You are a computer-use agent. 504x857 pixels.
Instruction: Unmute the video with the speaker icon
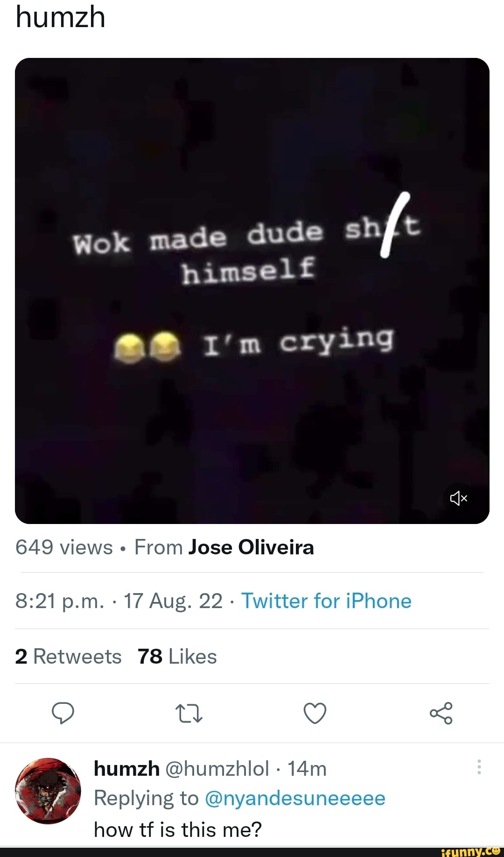[458, 498]
